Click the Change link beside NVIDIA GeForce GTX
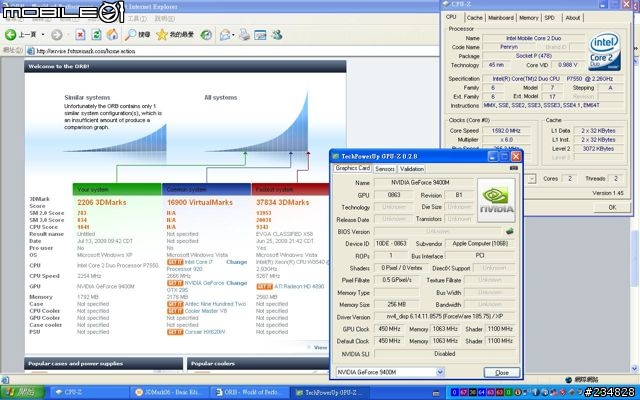The height and width of the screenshot is (400, 640). coord(236,283)
